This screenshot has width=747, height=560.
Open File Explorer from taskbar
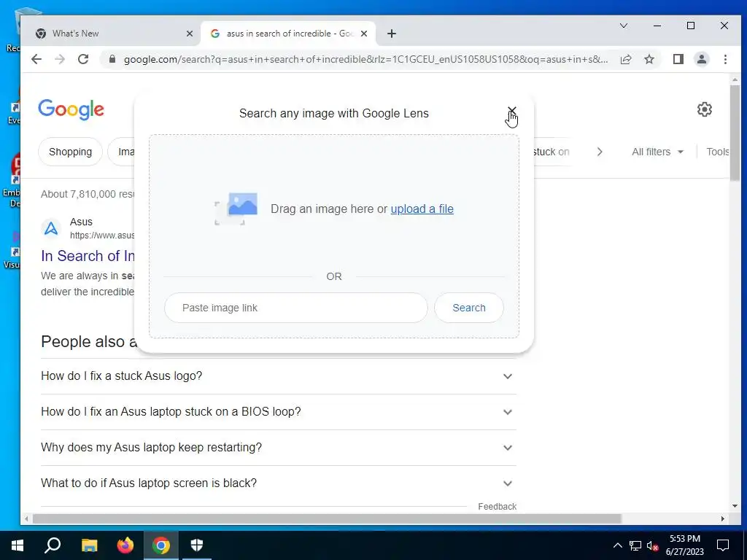89,545
